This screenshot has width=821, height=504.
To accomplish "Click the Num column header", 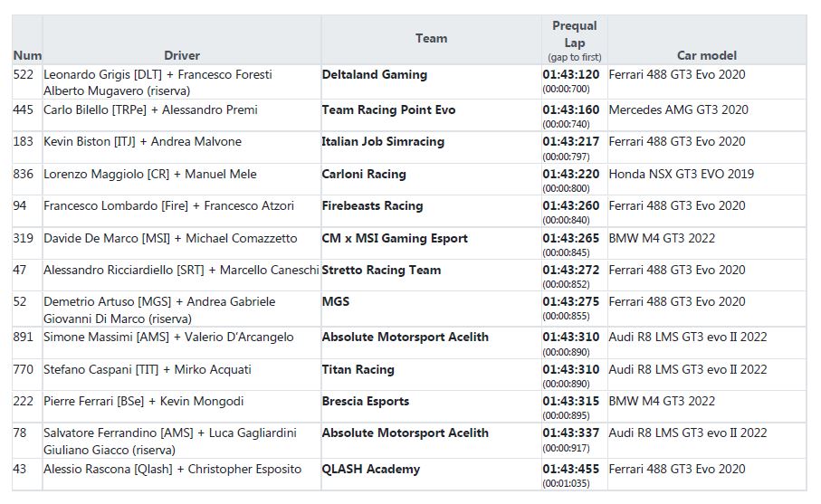I will click(x=27, y=55).
